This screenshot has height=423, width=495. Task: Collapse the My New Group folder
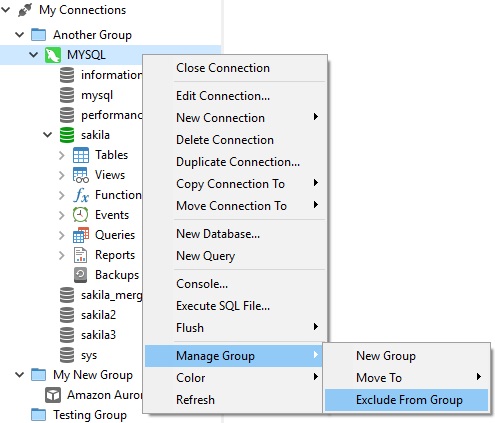point(20,375)
